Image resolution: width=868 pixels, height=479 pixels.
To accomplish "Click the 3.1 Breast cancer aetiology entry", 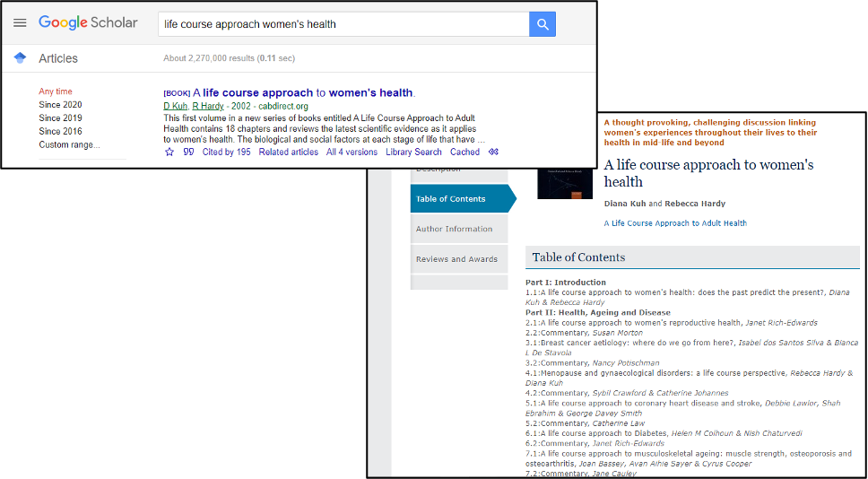I will [692, 348].
